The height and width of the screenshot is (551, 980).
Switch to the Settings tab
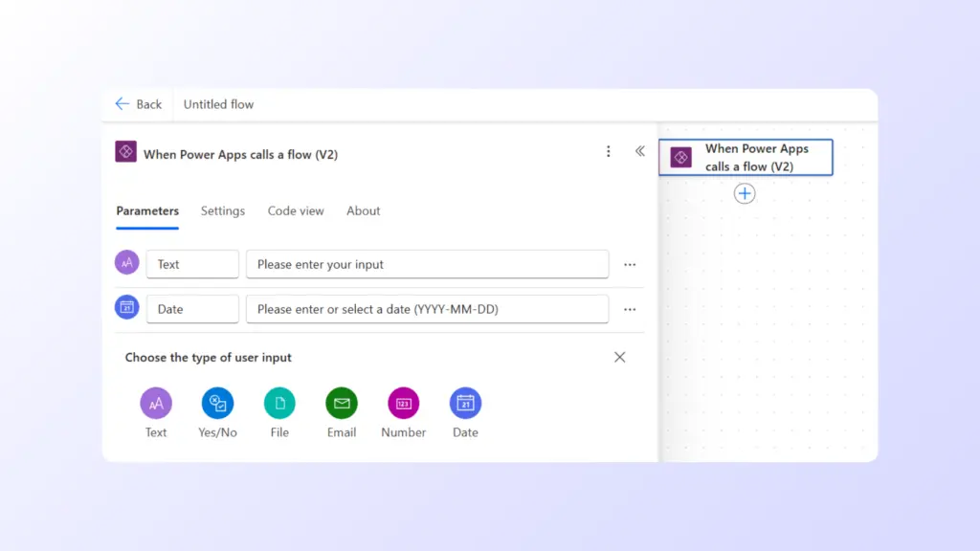coord(222,211)
